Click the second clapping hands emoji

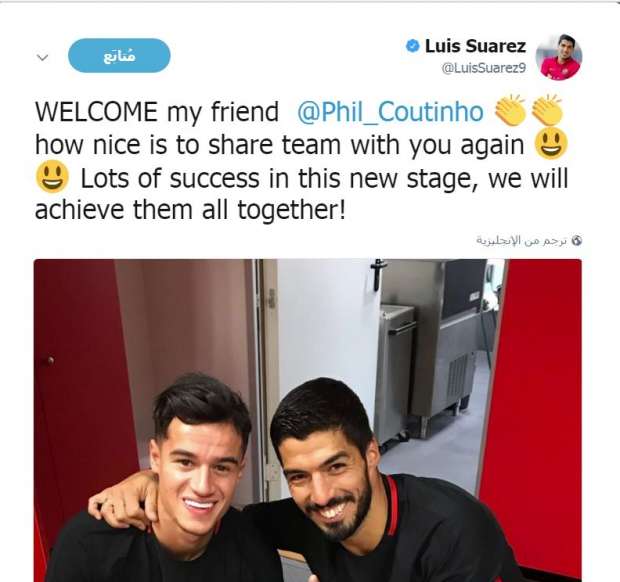tap(547, 110)
